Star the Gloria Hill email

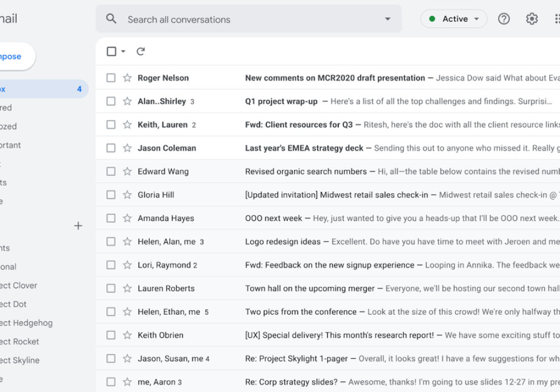(127, 195)
